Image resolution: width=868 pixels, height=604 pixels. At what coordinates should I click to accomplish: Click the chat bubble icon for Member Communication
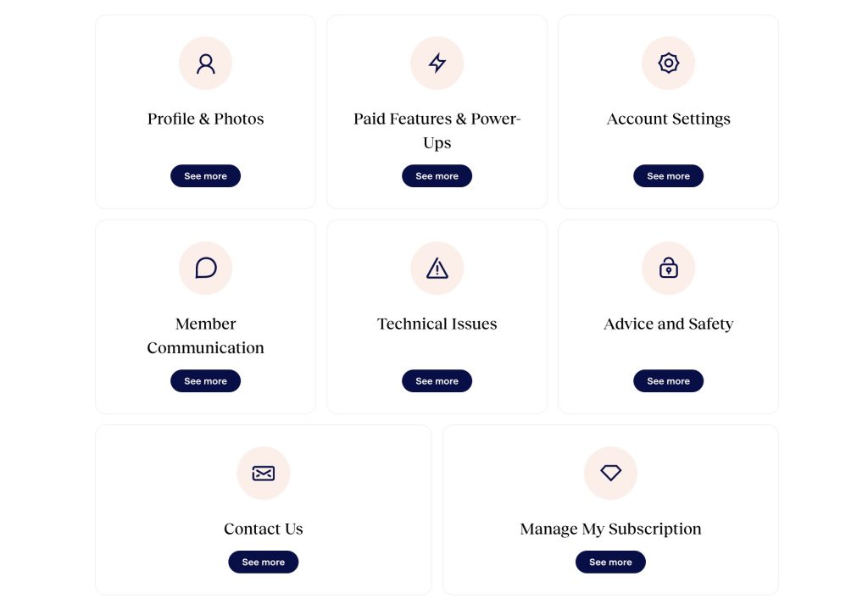click(205, 269)
